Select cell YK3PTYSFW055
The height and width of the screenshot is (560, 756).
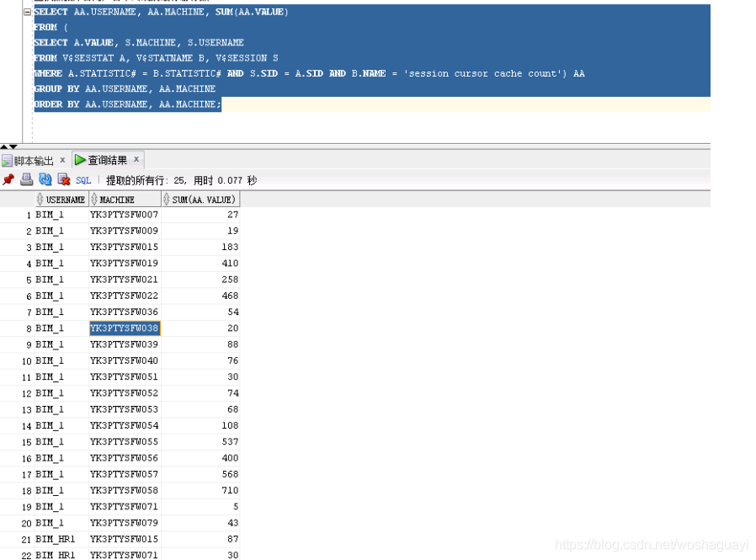pyautogui.click(x=125, y=442)
